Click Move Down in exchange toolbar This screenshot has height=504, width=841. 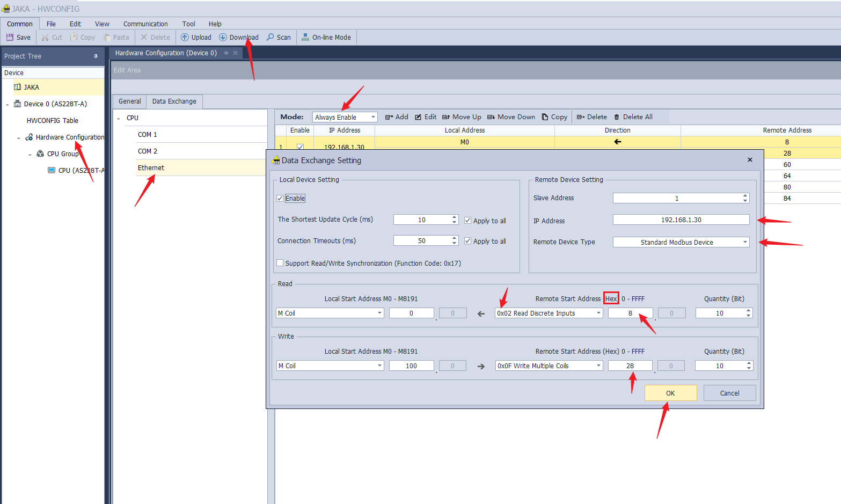pyautogui.click(x=511, y=117)
